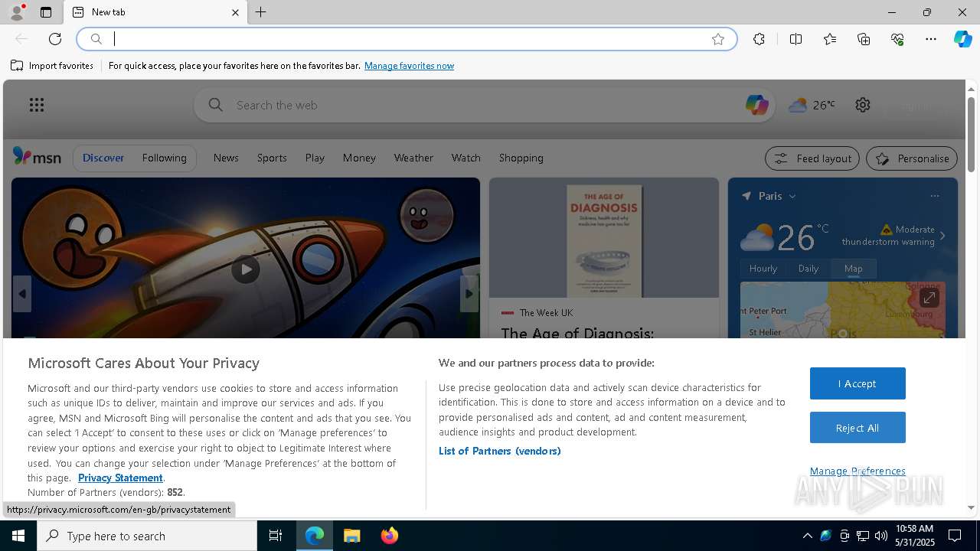Open Copilot icon in web search box
980x551 pixels.
[756, 105]
